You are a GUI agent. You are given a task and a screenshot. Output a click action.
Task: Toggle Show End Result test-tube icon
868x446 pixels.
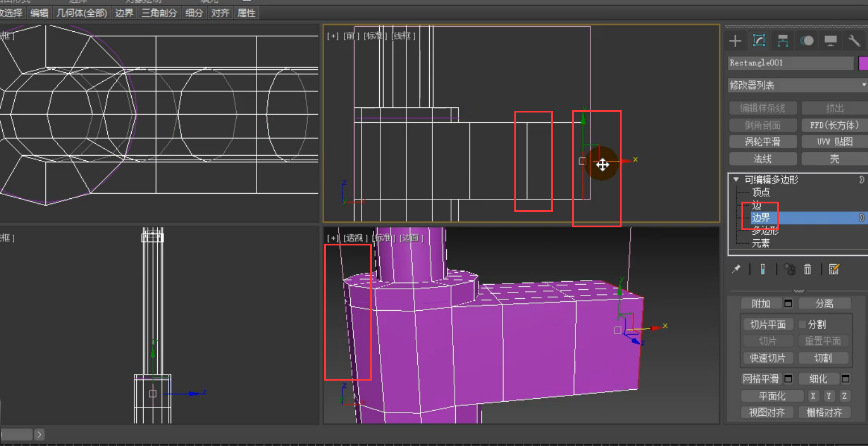coord(762,269)
